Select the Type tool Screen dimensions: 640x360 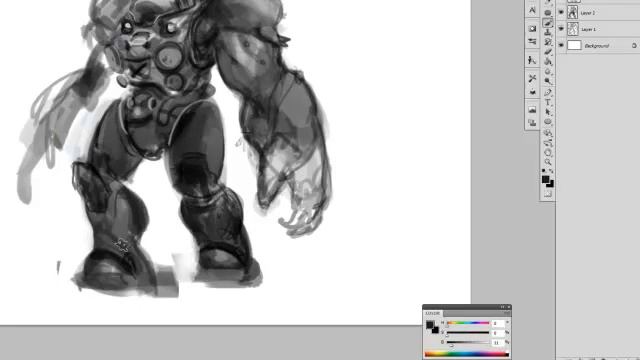pos(548,102)
